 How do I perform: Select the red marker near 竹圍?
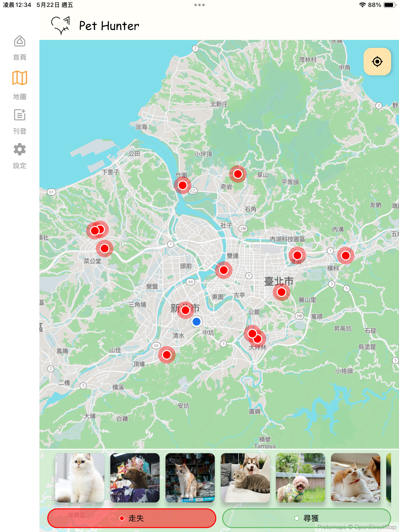(182, 185)
